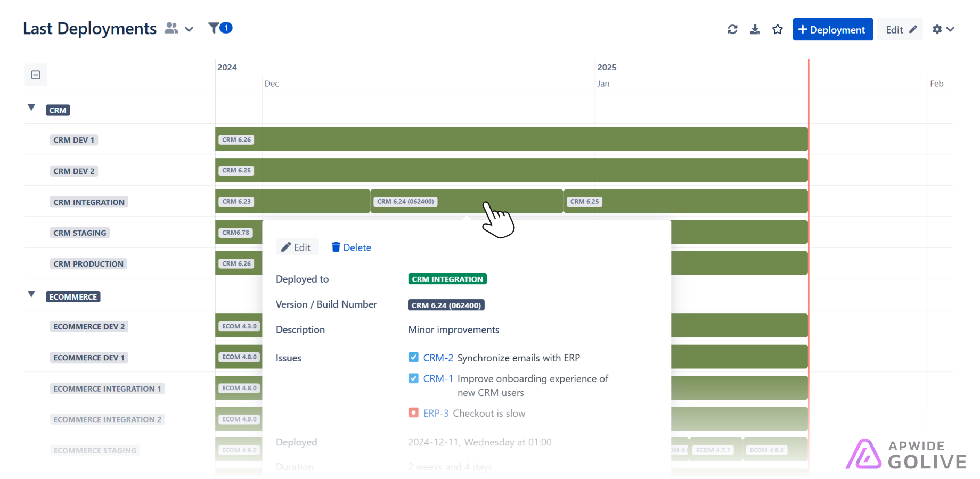Select the ECOMMERCE DEV 2 environment label
980x479 pixels.
click(89, 327)
